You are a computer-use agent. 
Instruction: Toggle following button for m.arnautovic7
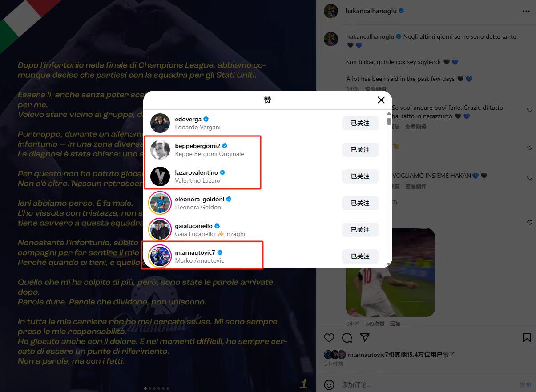click(x=360, y=256)
